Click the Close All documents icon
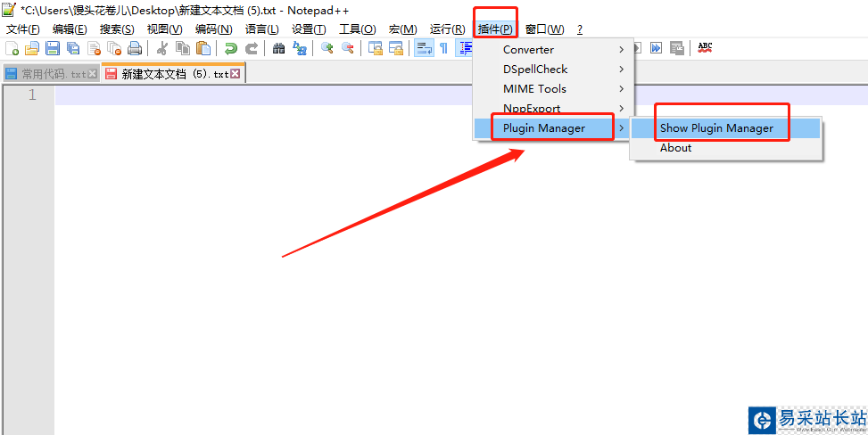The image size is (868, 435). (114, 49)
